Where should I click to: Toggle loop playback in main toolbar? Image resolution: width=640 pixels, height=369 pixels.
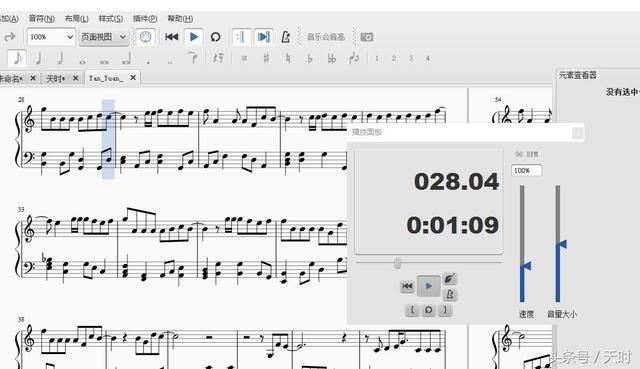click(216, 37)
